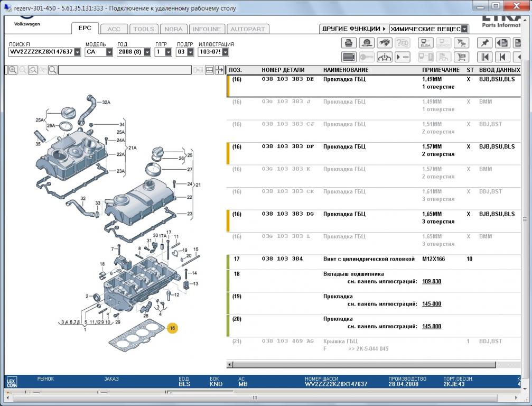Click the speedometer gauge icon
This screenshot has height=406, width=532.
[367, 43]
